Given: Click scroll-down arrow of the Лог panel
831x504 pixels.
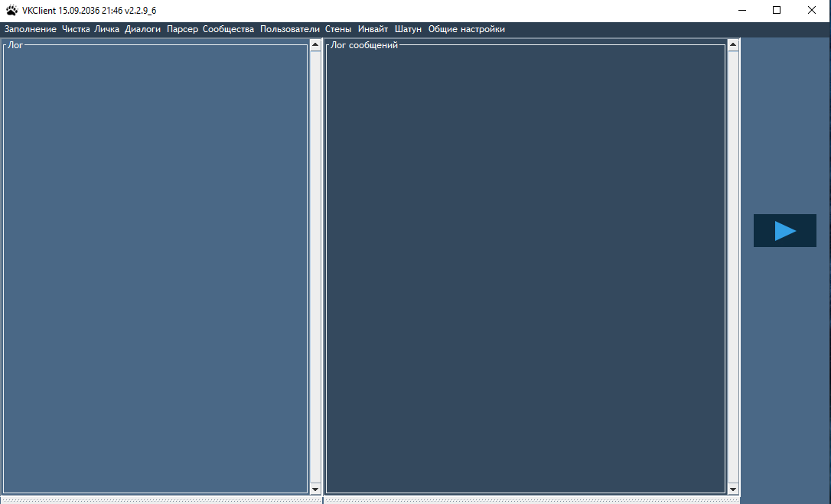Looking at the screenshot, I should [315, 489].
